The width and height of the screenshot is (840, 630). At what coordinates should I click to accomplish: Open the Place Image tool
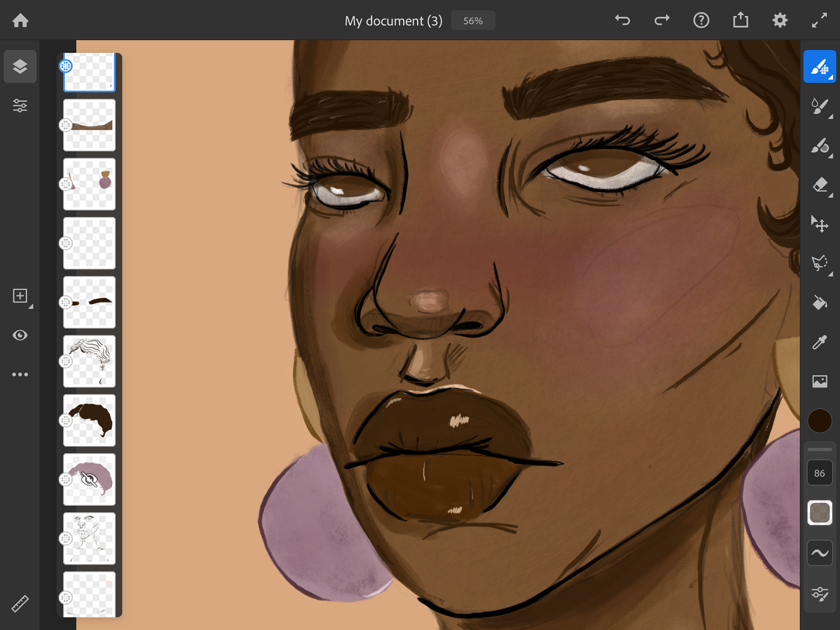[x=819, y=381]
